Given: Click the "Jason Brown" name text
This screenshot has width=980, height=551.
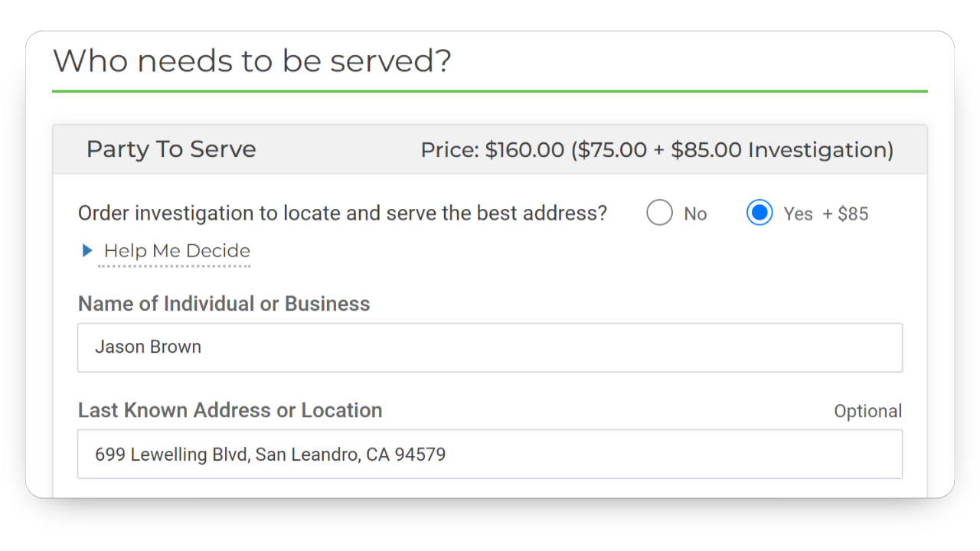Looking at the screenshot, I should pyautogui.click(x=148, y=347).
